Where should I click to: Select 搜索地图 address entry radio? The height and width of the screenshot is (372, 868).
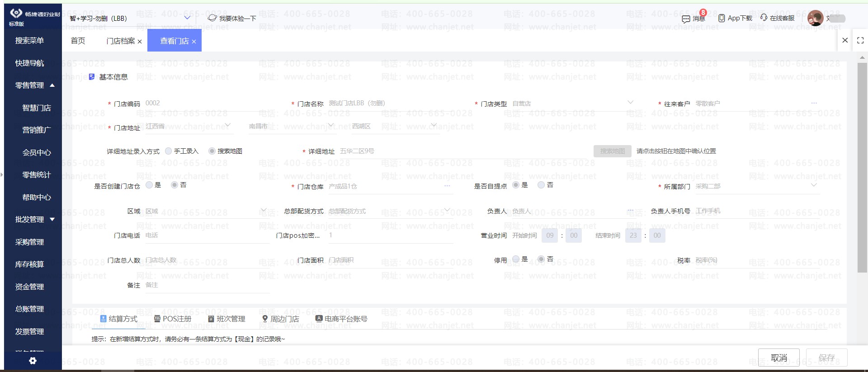[x=212, y=151]
